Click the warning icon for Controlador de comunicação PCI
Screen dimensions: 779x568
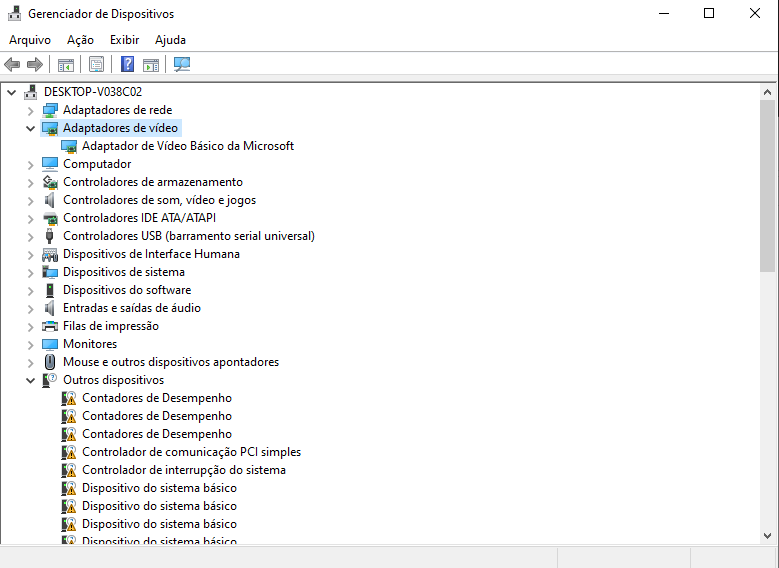coord(69,452)
